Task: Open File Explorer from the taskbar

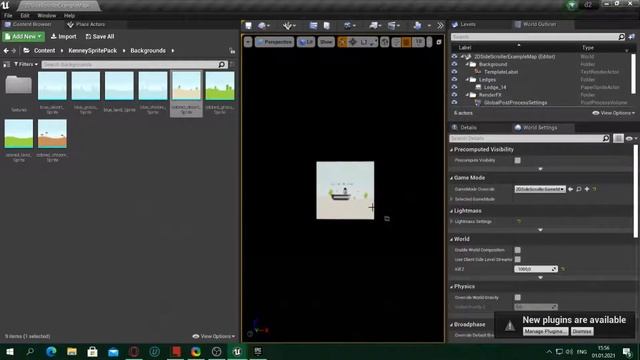Action: click(72, 351)
